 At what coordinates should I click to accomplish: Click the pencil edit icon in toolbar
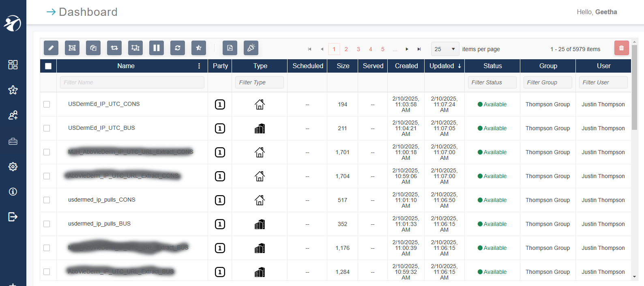click(x=51, y=48)
